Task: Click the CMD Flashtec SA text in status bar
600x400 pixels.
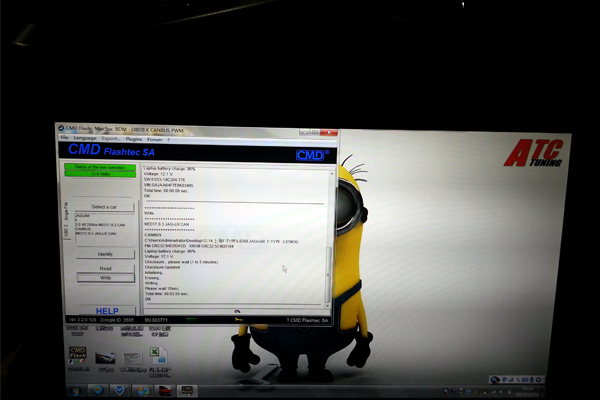Action: click(x=307, y=320)
